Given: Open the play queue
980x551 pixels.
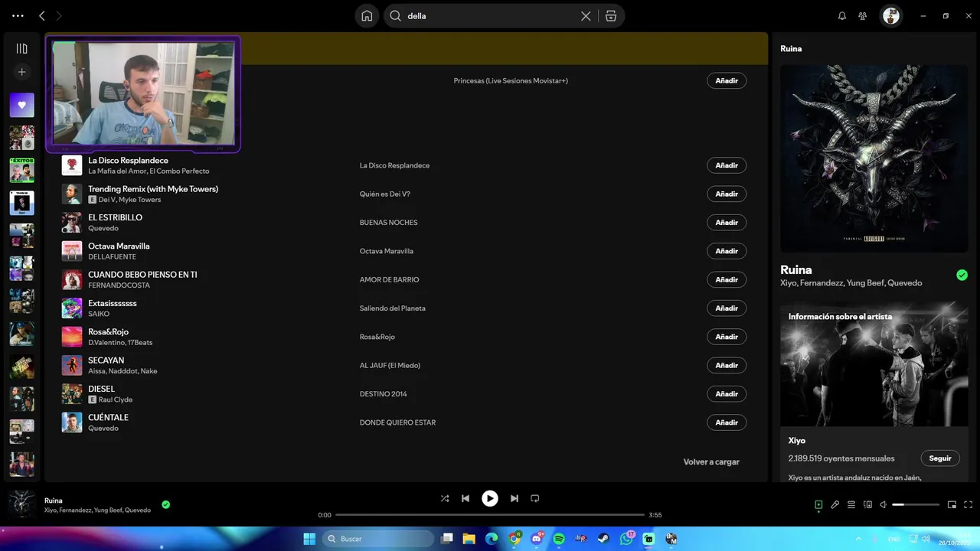Looking at the screenshot, I should (851, 505).
